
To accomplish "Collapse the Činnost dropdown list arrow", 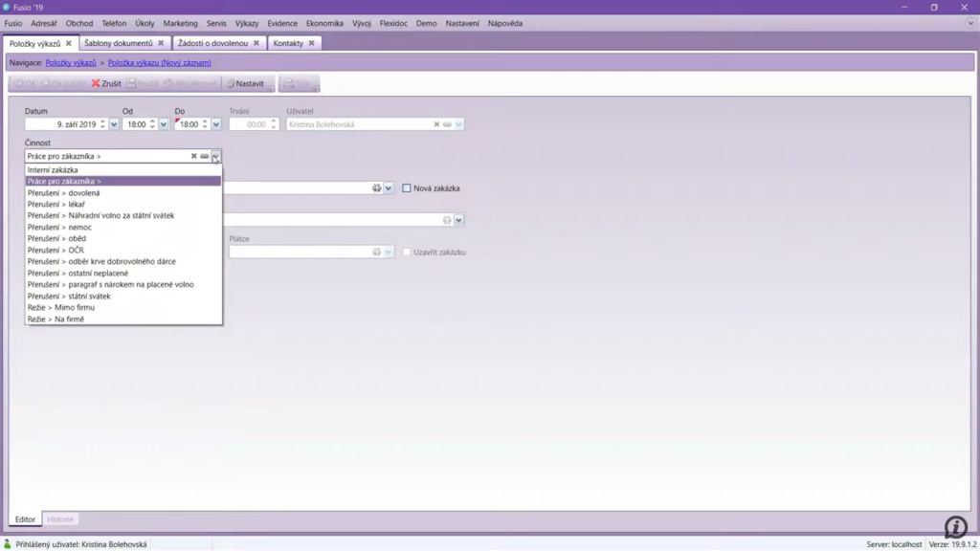I will 216,156.
